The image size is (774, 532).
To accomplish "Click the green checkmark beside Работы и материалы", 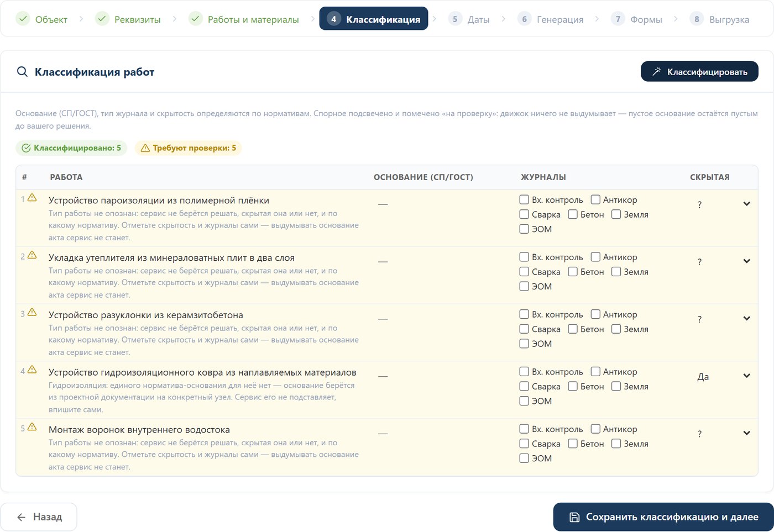I will coord(196,19).
